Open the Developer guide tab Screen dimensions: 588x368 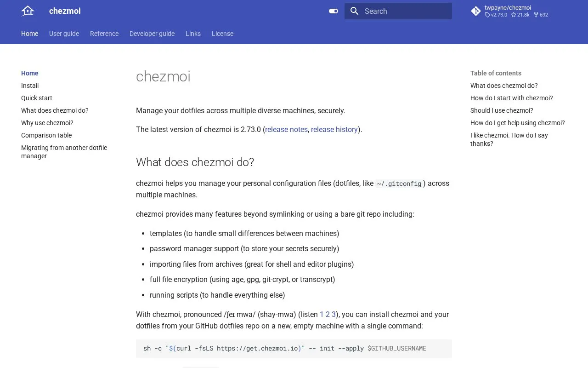(152, 34)
